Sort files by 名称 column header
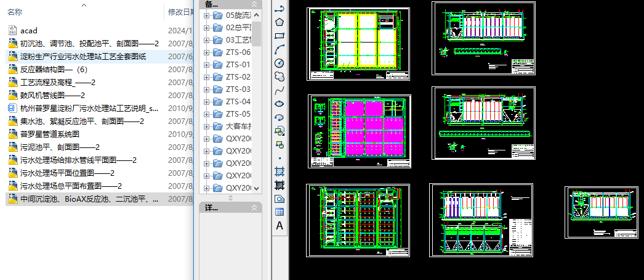This screenshot has width=644, height=280. click(15, 12)
